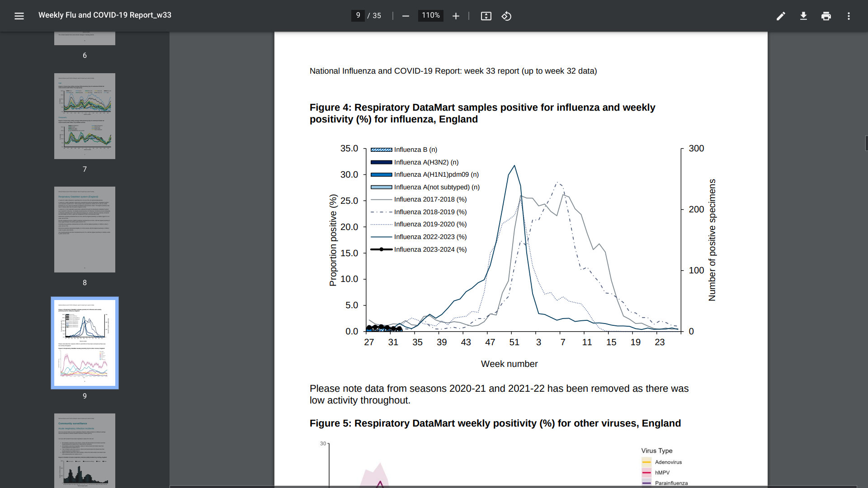The height and width of the screenshot is (488, 868).
Task: Click the zoom in plus button
Action: (456, 16)
